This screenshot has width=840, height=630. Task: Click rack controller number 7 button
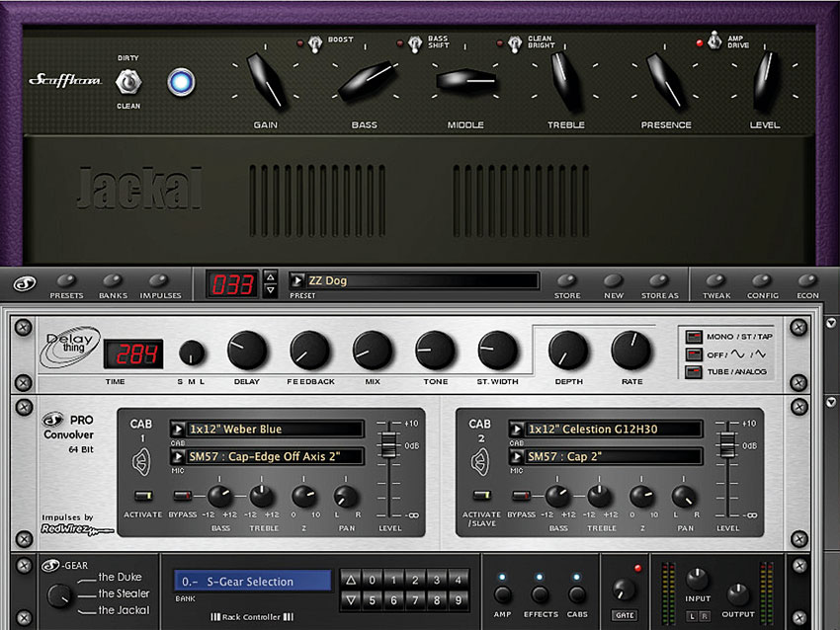(x=415, y=600)
